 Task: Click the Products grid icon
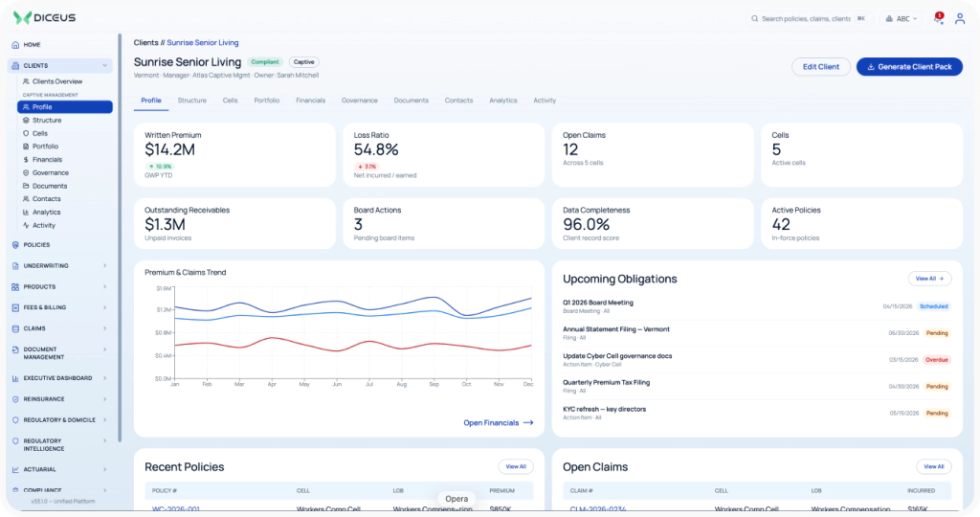point(15,287)
